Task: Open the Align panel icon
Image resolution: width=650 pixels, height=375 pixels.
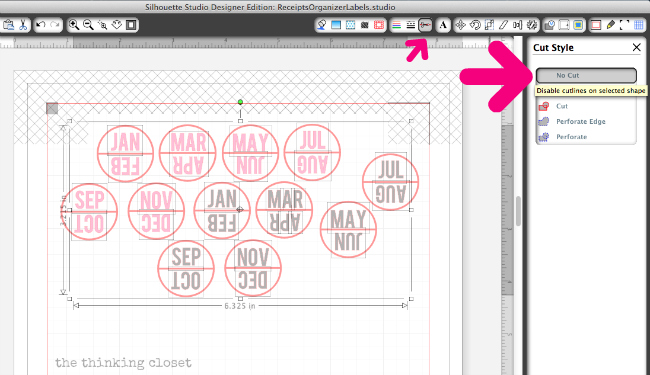Action: pyautogui.click(x=517, y=25)
